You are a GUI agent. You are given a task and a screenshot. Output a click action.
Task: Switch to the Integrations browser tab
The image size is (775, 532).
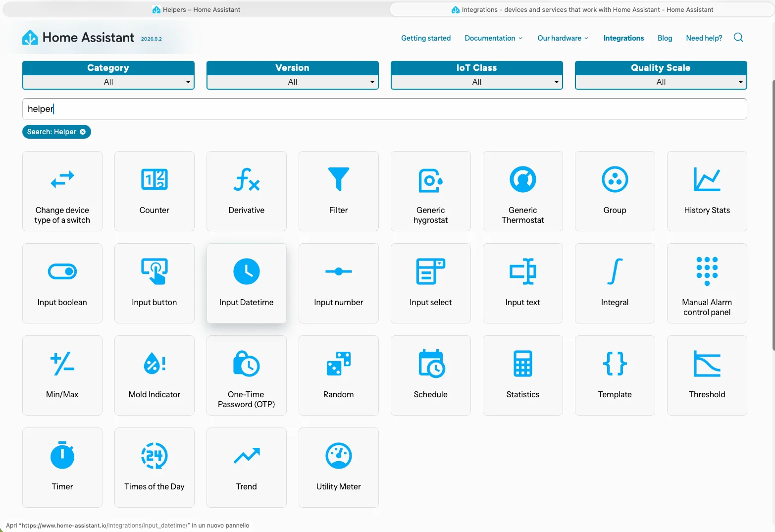click(x=582, y=9)
